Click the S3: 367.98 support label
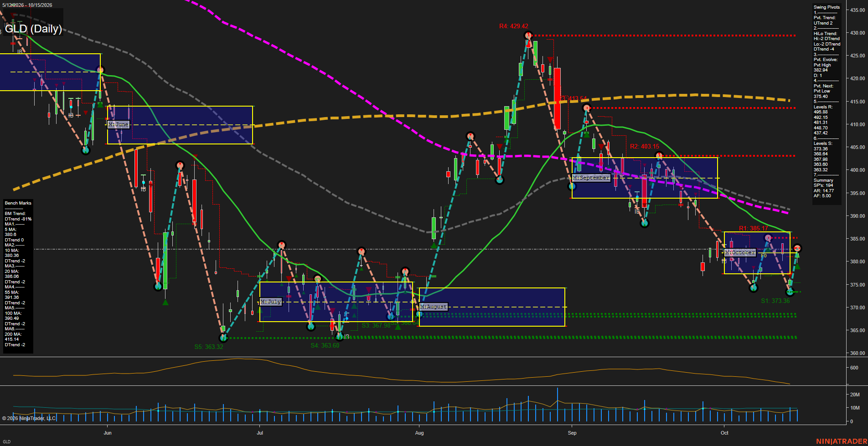 coord(376,325)
